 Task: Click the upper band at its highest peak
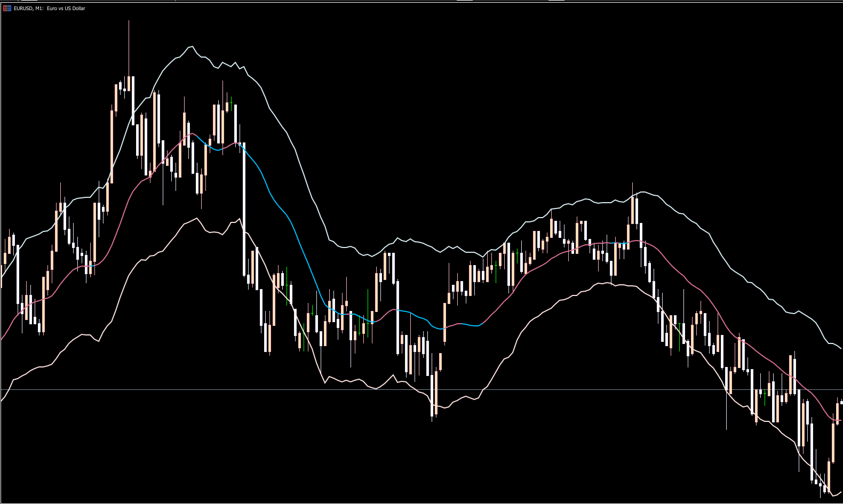(190, 47)
